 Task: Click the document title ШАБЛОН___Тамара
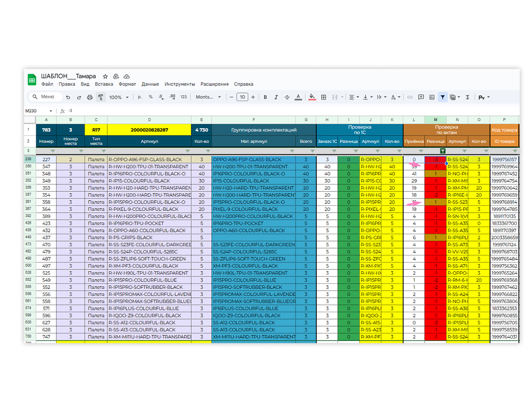69,76
